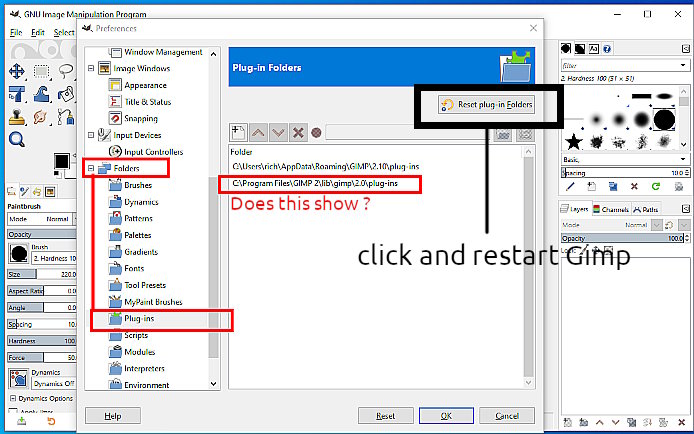Open the Gradients folder preferences

tap(141, 252)
